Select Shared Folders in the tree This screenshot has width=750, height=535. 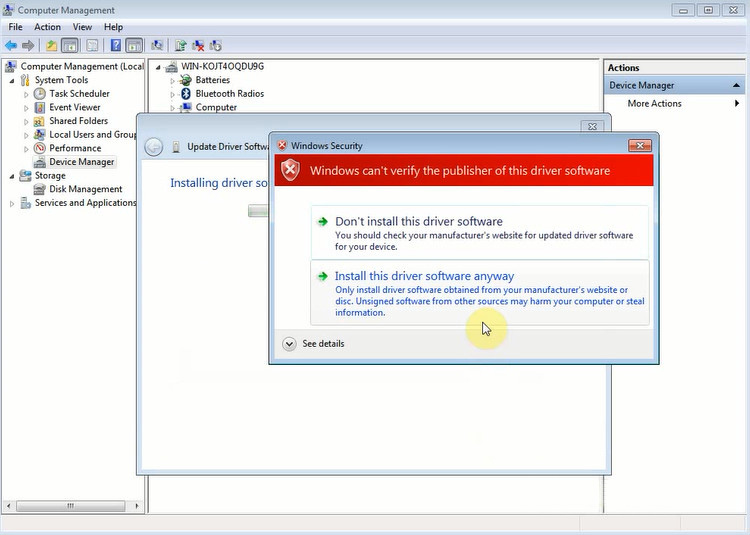(78, 121)
